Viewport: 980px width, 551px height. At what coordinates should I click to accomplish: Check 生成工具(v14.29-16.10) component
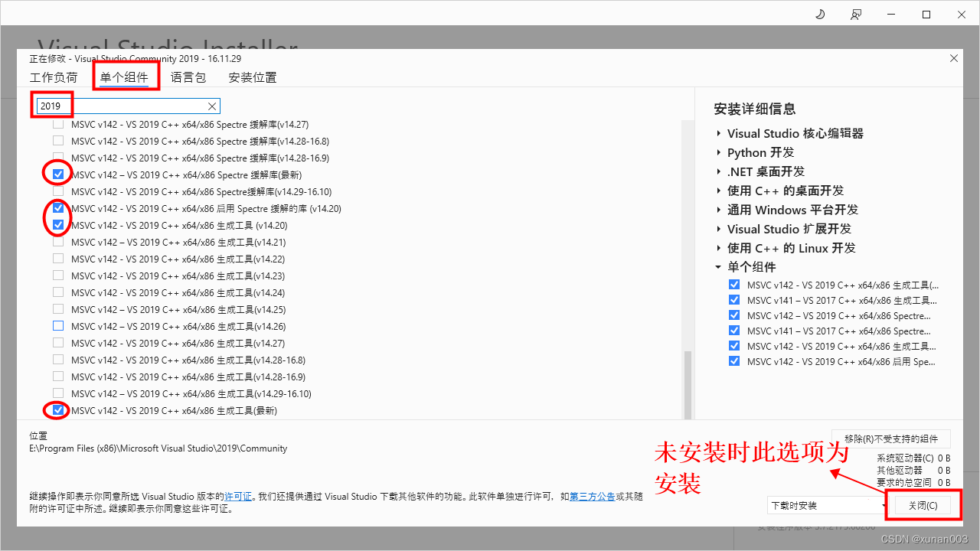pos(58,393)
